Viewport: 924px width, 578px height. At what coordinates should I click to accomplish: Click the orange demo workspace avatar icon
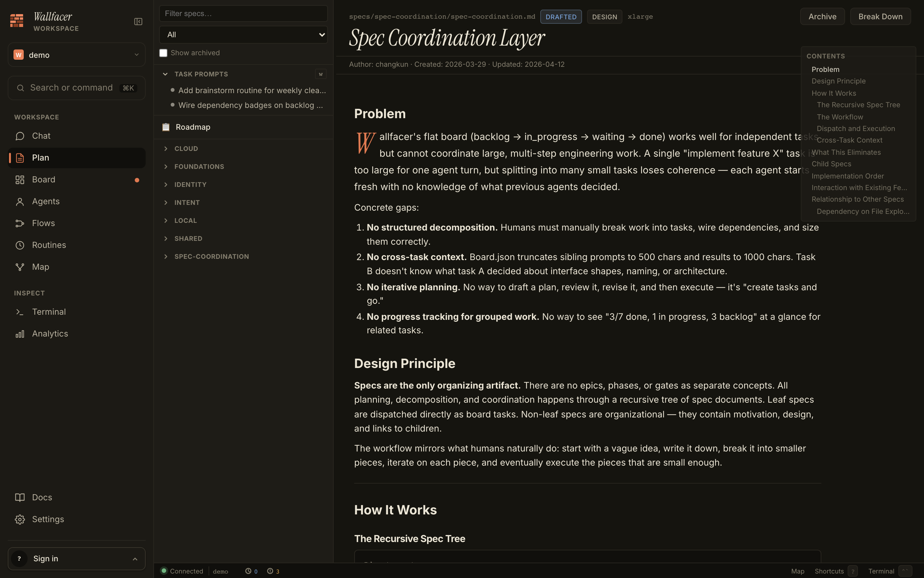18,55
